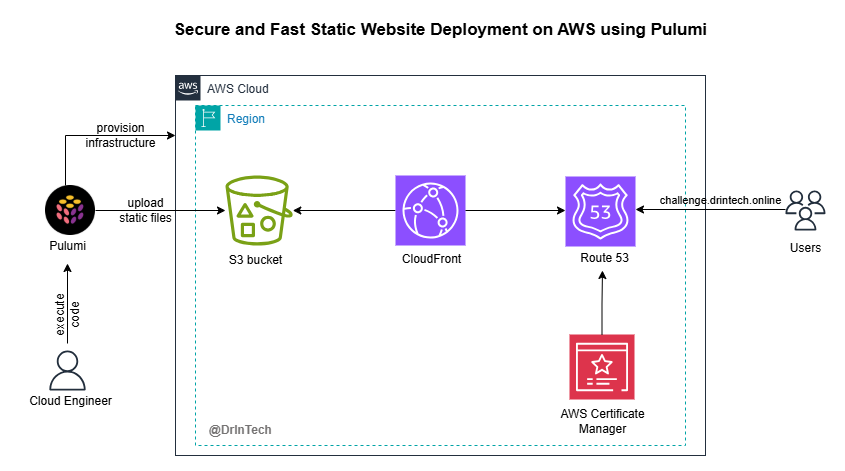Viewport: 845px width, 471px height.
Task: Click the 'execute code' rotated label
Action: 67,314
